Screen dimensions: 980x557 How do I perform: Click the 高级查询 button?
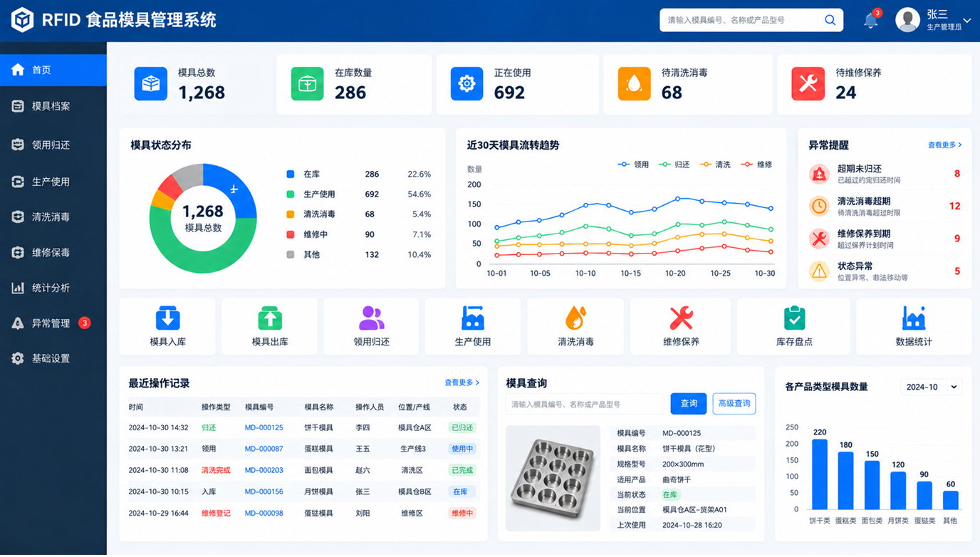tap(734, 404)
